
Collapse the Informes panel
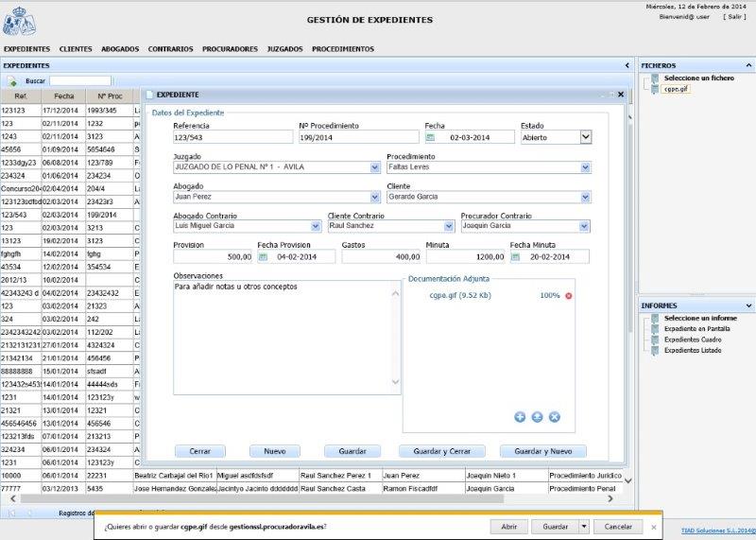pyautogui.click(x=749, y=305)
